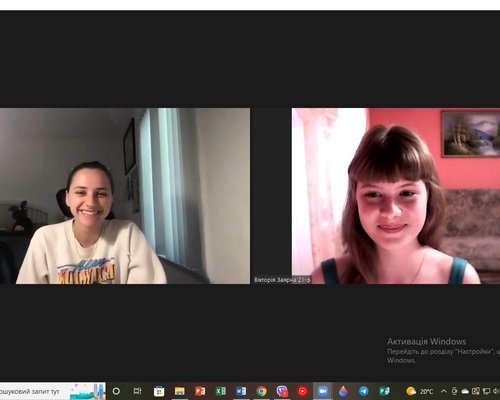Select the right participant's video tile
Image resolution: width=500 pixels, height=400 pixels.
pyautogui.click(x=396, y=196)
